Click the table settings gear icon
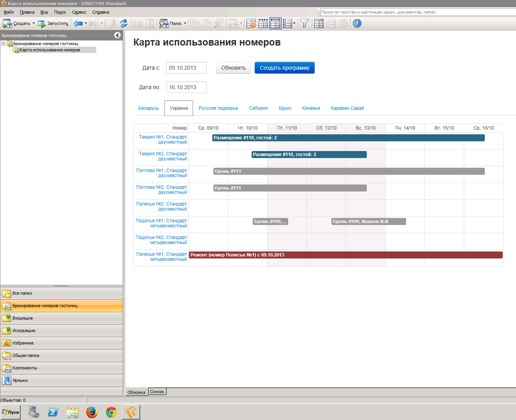 [251, 24]
